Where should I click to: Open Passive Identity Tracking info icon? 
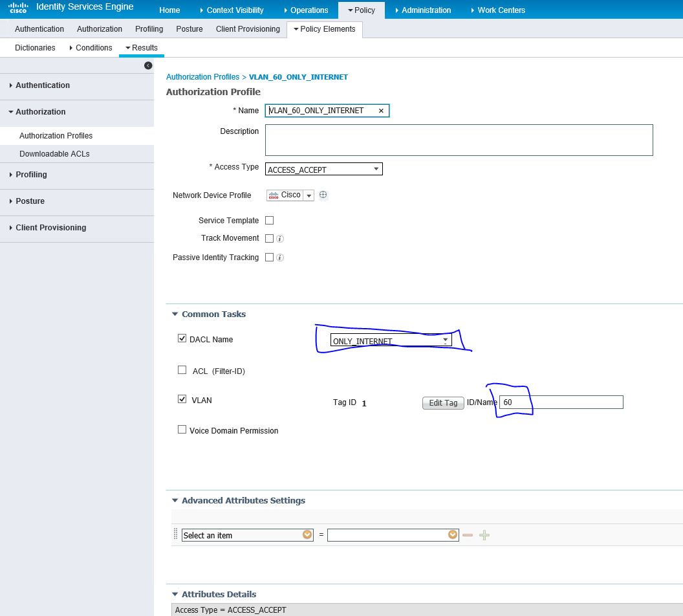click(280, 258)
